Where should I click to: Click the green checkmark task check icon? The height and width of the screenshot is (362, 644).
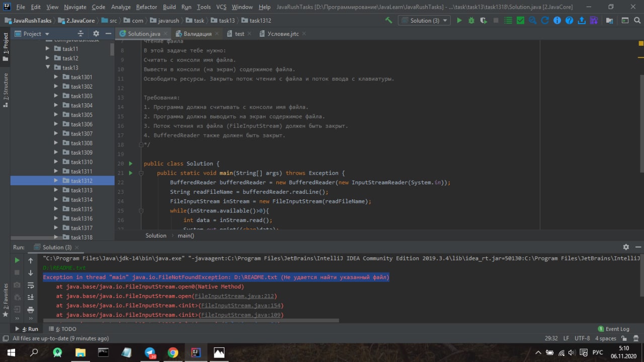[520, 21]
